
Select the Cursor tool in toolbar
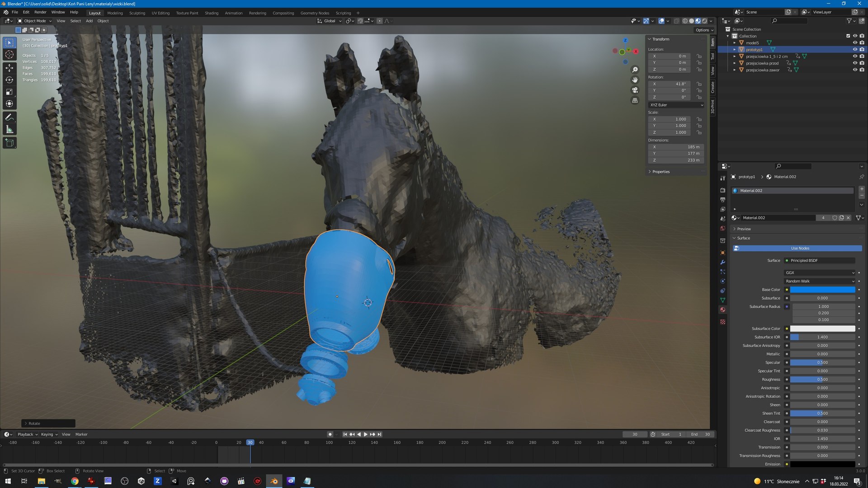[x=9, y=55]
